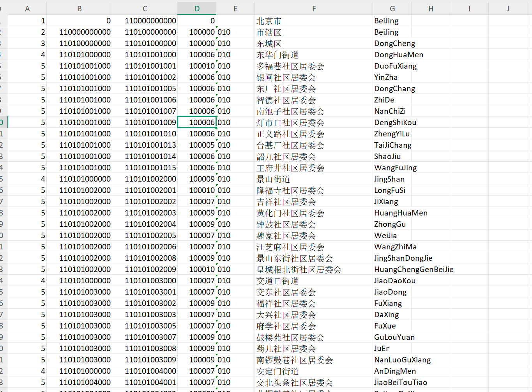Click the 景山街道 cell
The height and width of the screenshot is (392, 532).
coord(314,179)
